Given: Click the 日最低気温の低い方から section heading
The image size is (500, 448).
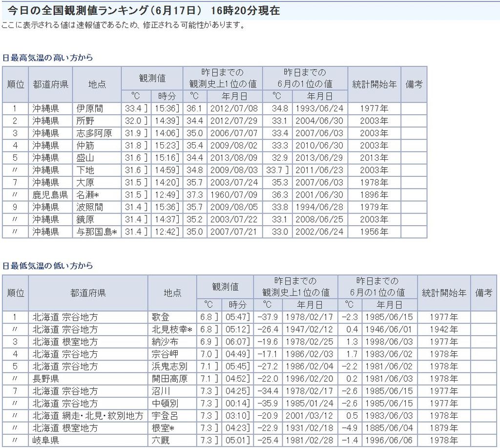Looking at the screenshot, I should (48, 266).
